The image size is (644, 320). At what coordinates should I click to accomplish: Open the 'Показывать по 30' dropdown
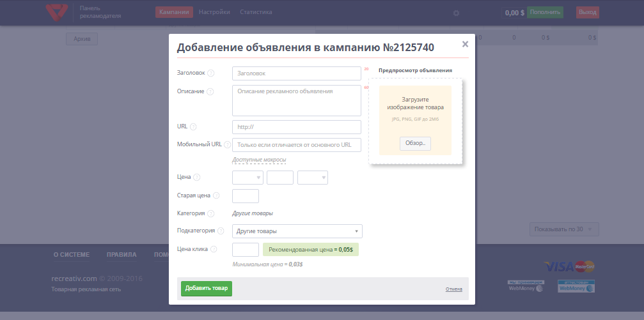(564, 229)
